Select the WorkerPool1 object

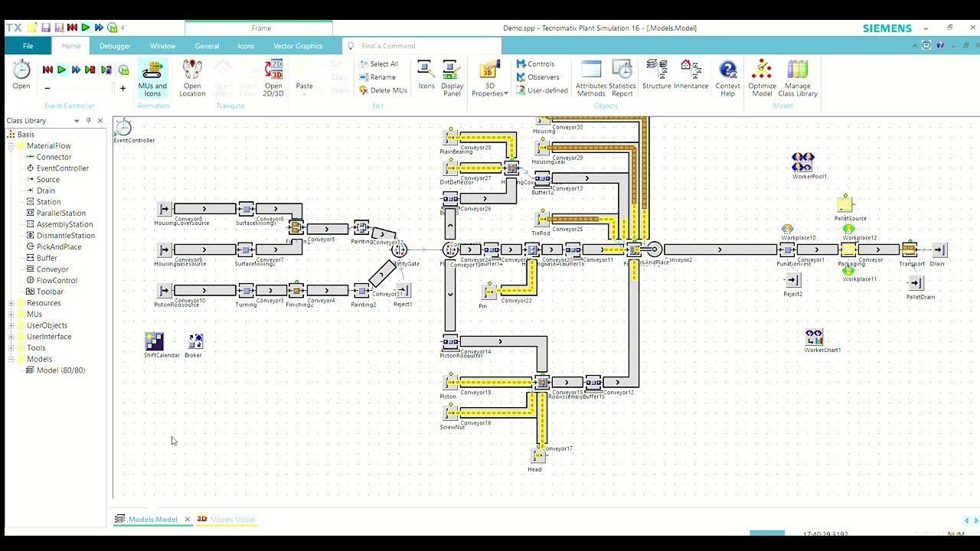[802, 162]
